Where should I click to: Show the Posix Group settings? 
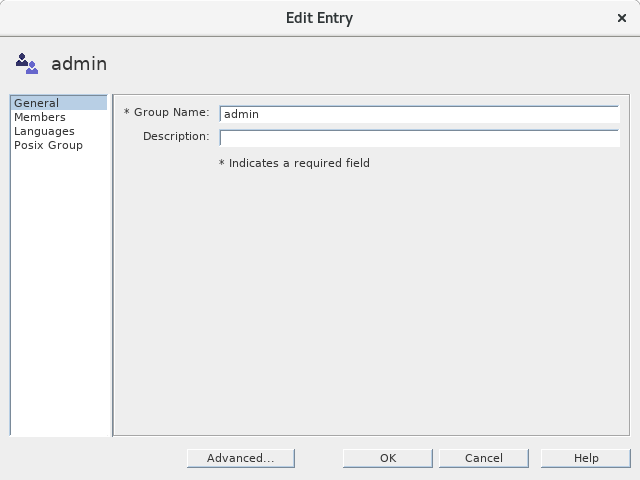(48, 145)
